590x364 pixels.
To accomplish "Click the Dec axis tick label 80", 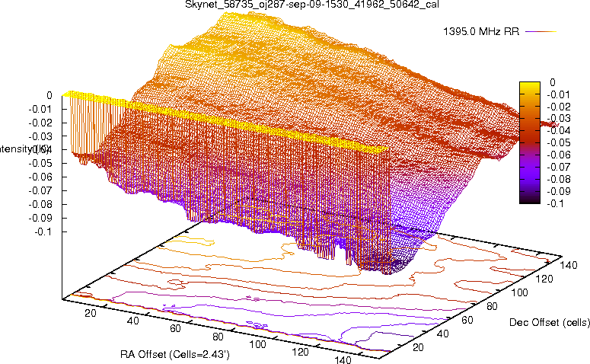I will point(492,306).
